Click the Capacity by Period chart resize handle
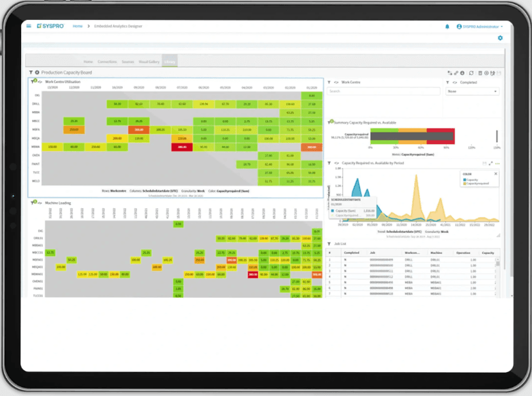The width and height of the screenshot is (532, 396). pyautogui.click(x=499, y=236)
